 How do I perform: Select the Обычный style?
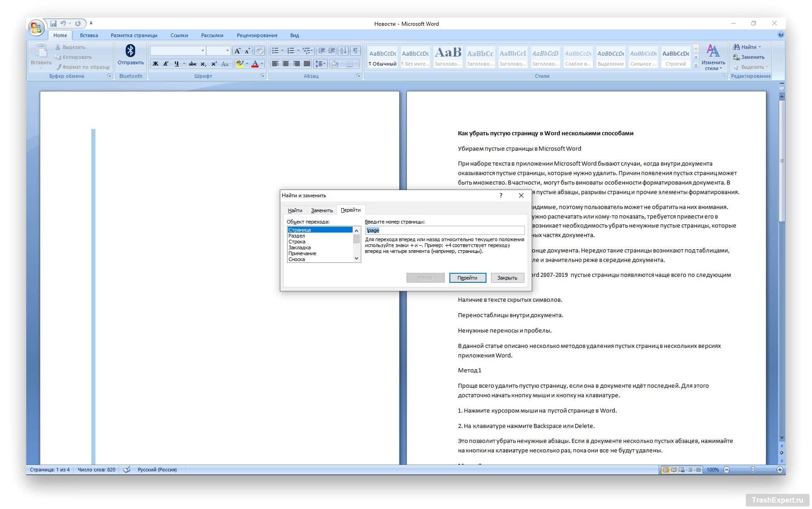click(x=382, y=57)
